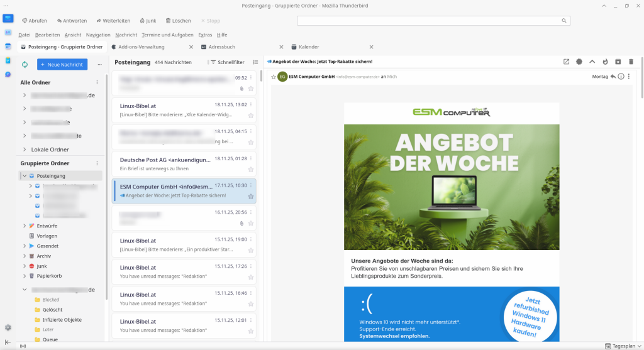Open the Extras menu
The image size is (644, 350).
tap(205, 35)
